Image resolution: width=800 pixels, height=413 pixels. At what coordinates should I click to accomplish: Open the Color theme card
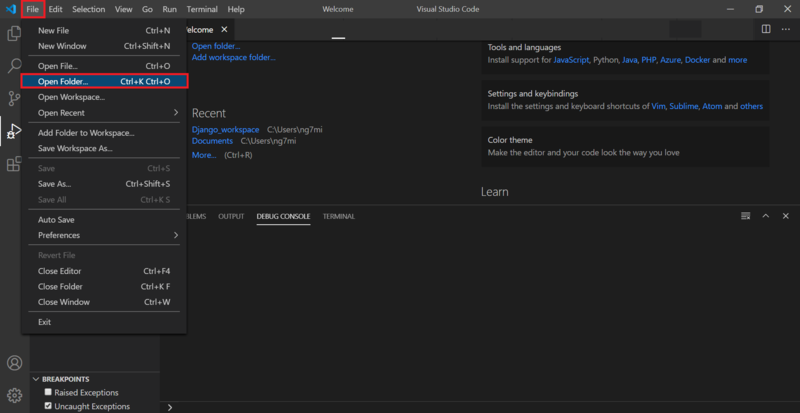click(x=625, y=146)
